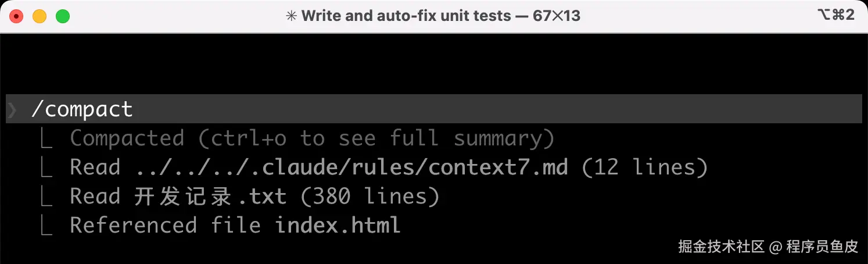Screen dimensions: 868x264
Task: Click the branch marker beside 开发记录.txt line
Action: 46,197
